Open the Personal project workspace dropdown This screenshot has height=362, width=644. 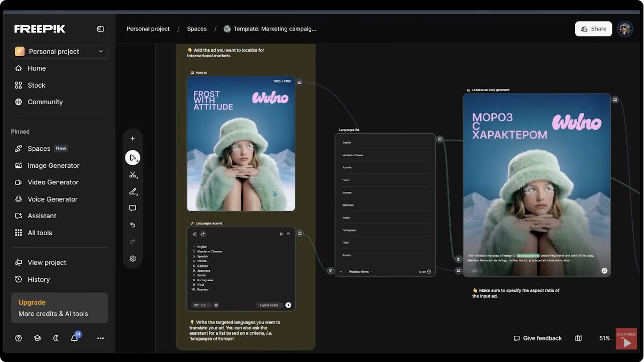(x=59, y=51)
